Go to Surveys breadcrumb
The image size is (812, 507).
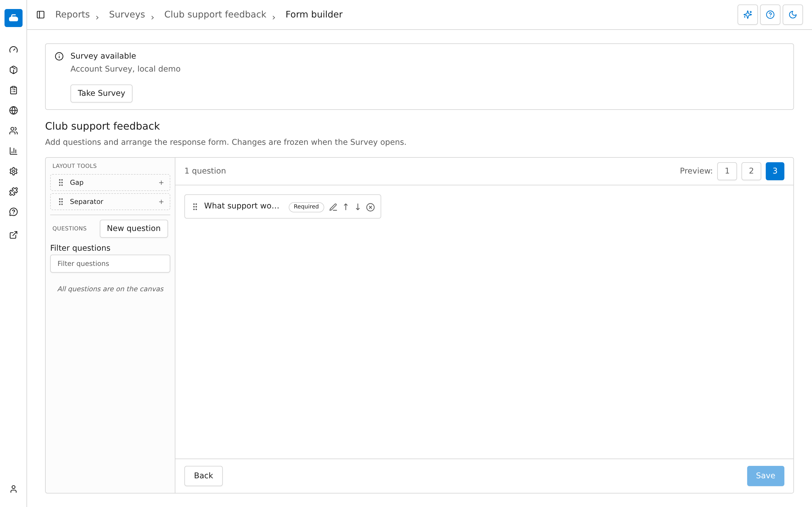point(127,14)
